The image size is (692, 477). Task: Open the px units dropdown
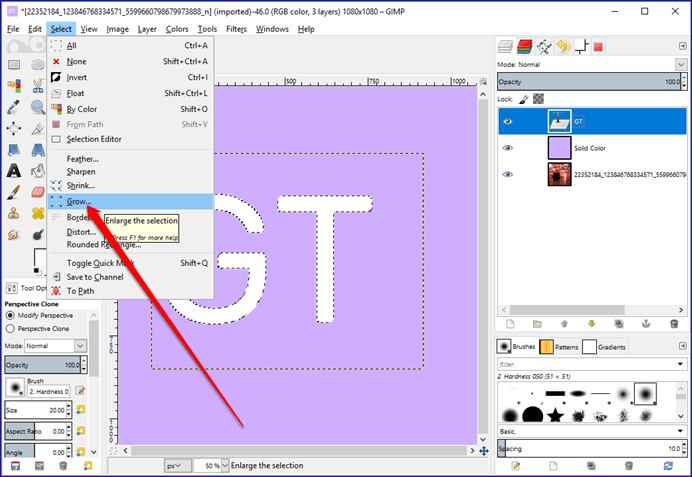pos(178,466)
